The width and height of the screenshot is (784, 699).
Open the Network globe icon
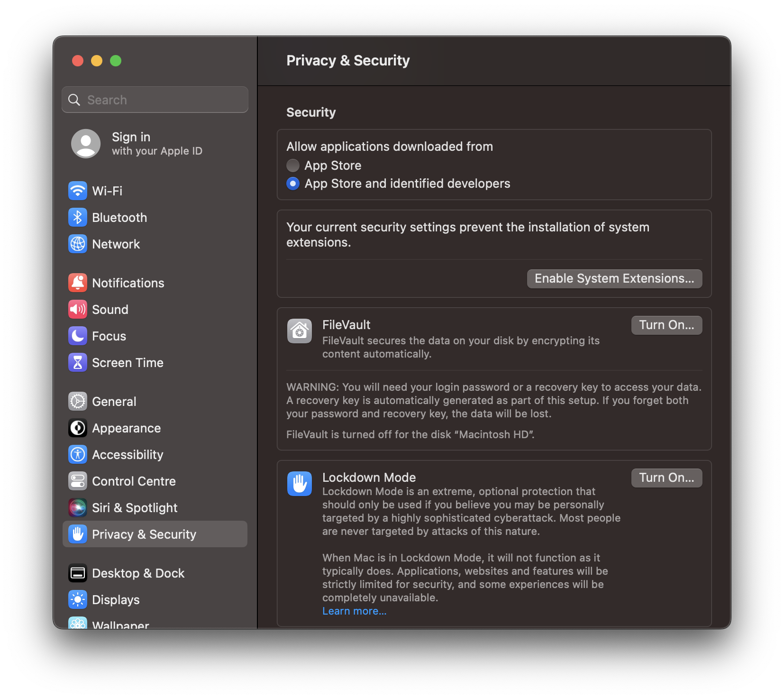point(78,244)
